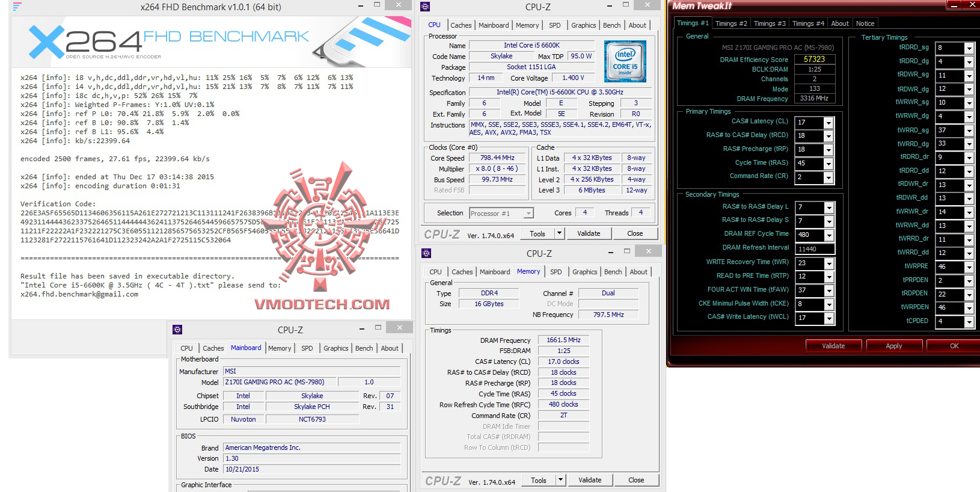Switch to Graphics tab in CPU-Z Memory window
Screen dimensions: 980x492
click(x=585, y=272)
